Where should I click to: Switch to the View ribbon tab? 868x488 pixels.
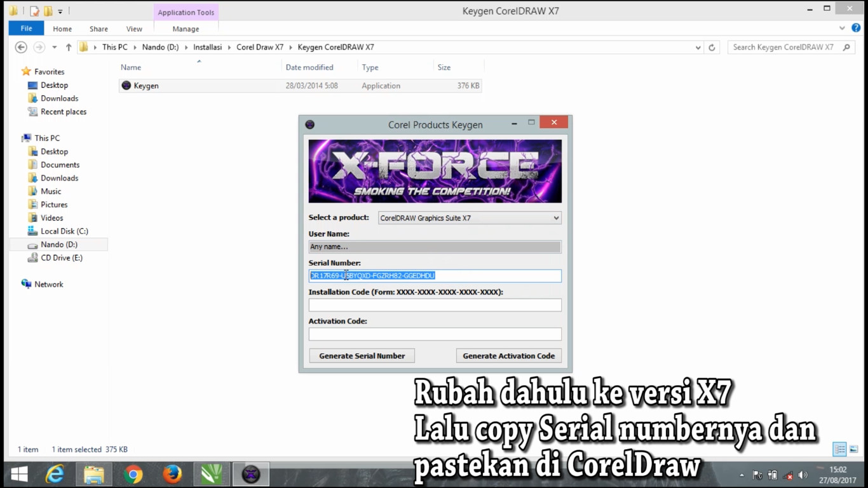[134, 29]
